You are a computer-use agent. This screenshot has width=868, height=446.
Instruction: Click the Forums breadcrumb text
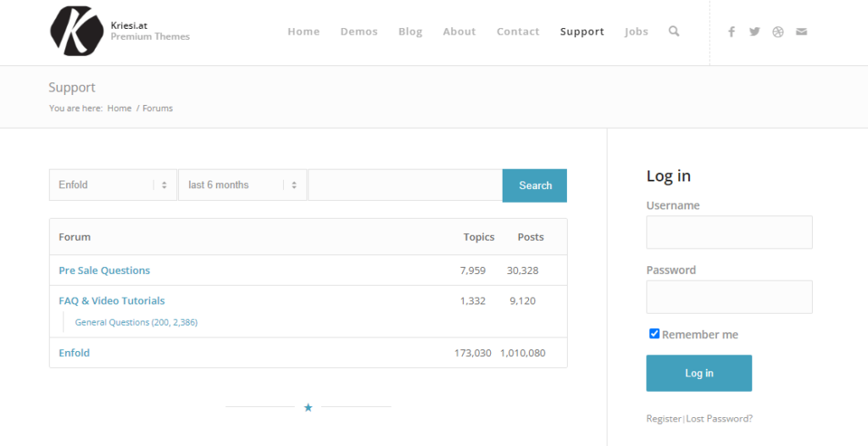(158, 109)
